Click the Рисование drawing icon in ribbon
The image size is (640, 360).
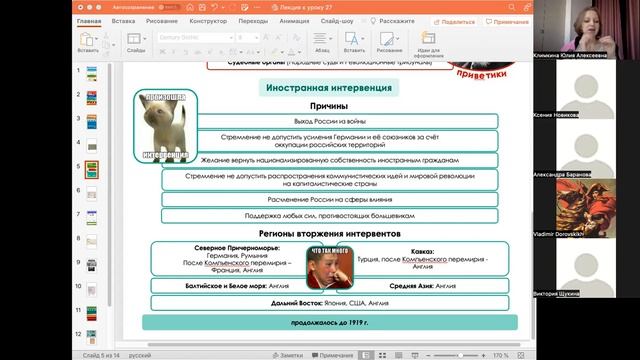pyautogui.click(x=386, y=39)
